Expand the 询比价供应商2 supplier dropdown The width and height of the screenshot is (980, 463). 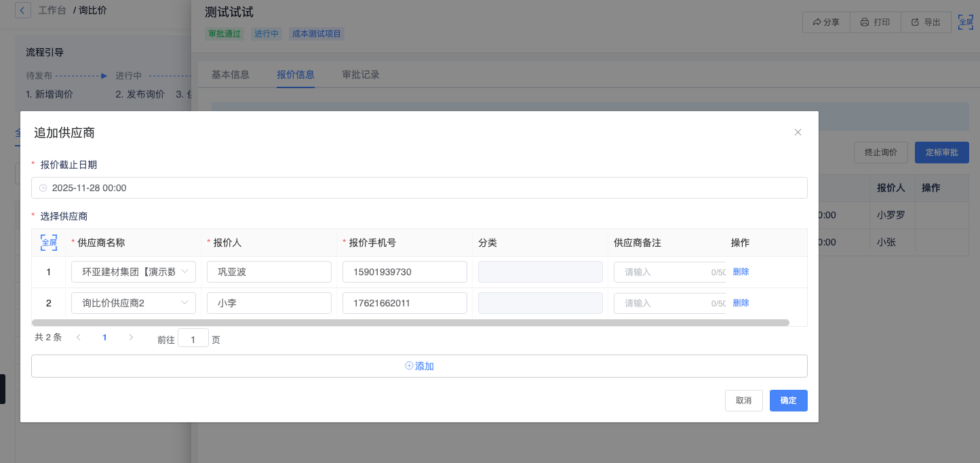pyautogui.click(x=134, y=303)
